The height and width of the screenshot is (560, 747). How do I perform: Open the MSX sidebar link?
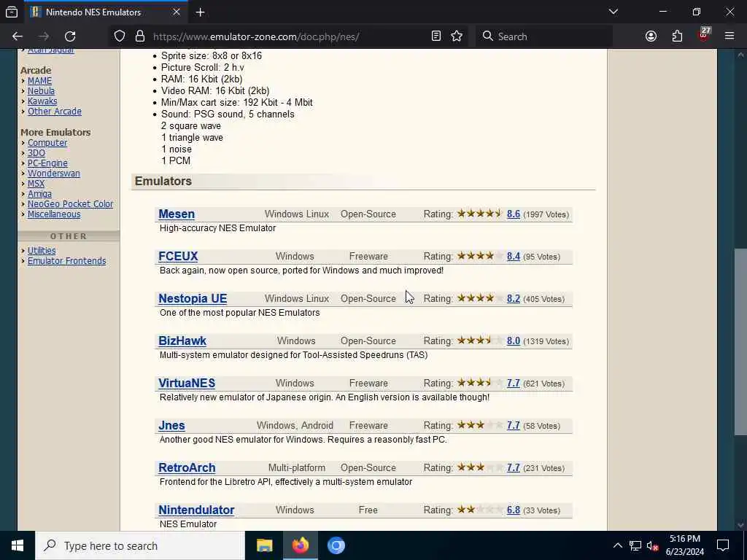(36, 184)
